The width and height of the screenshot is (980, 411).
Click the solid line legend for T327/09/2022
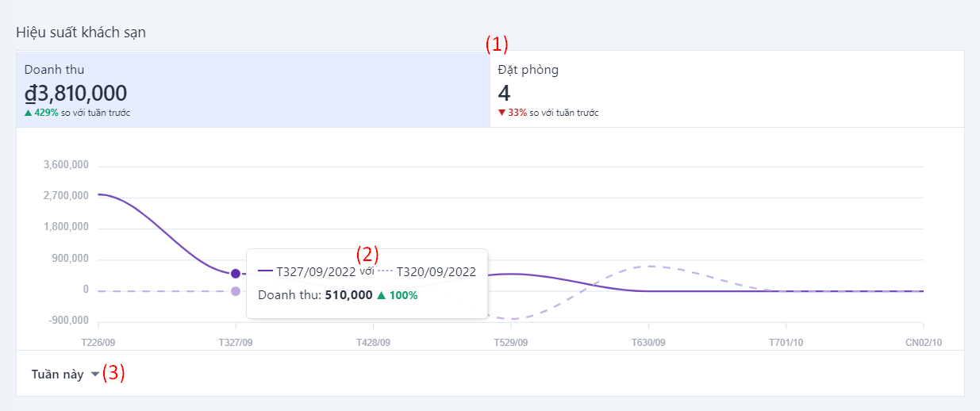(266, 271)
